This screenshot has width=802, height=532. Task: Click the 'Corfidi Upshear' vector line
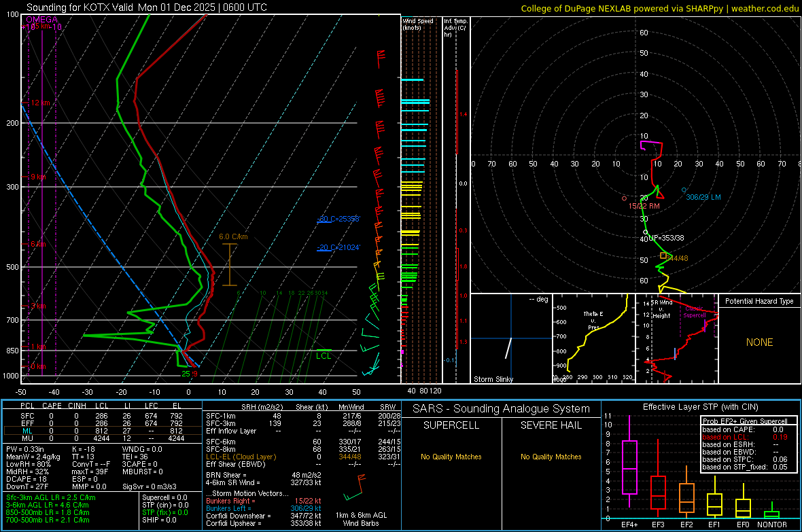264,523
